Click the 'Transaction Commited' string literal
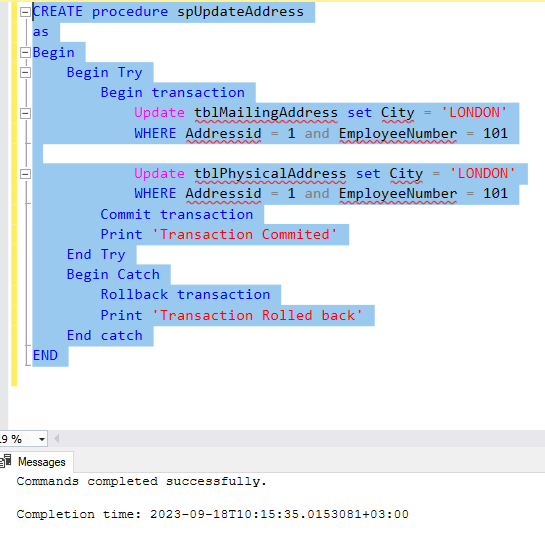The image size is (545, 536). click(245, 235)
